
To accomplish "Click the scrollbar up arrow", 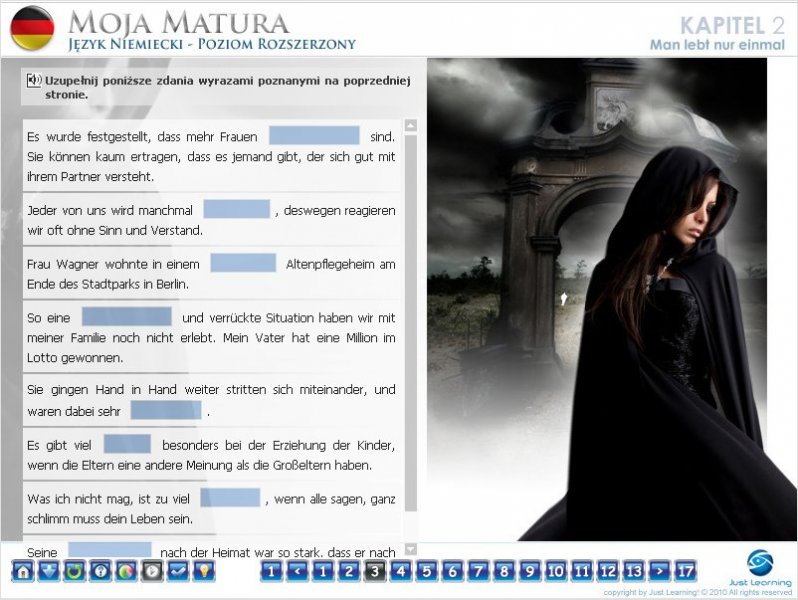I will click(411, 125).
